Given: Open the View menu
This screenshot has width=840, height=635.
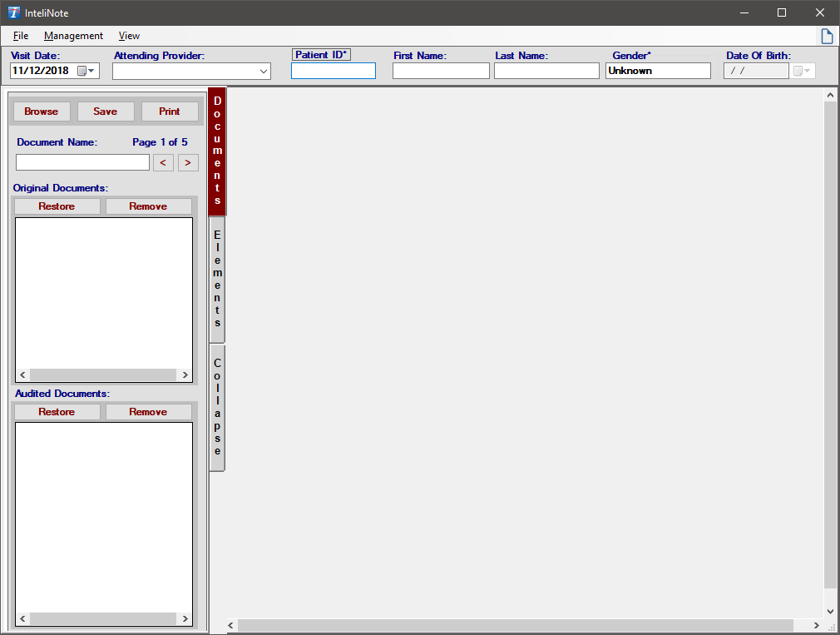Looking at the screenshot, I should (129, 36).
